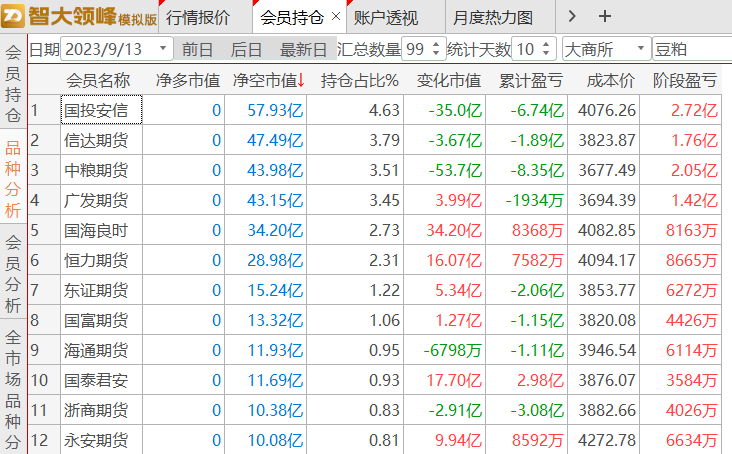Open 全市场品种分 in the sidebar
Image resolution: width=732 pixels, height=454 pixels.
(13, 389)
